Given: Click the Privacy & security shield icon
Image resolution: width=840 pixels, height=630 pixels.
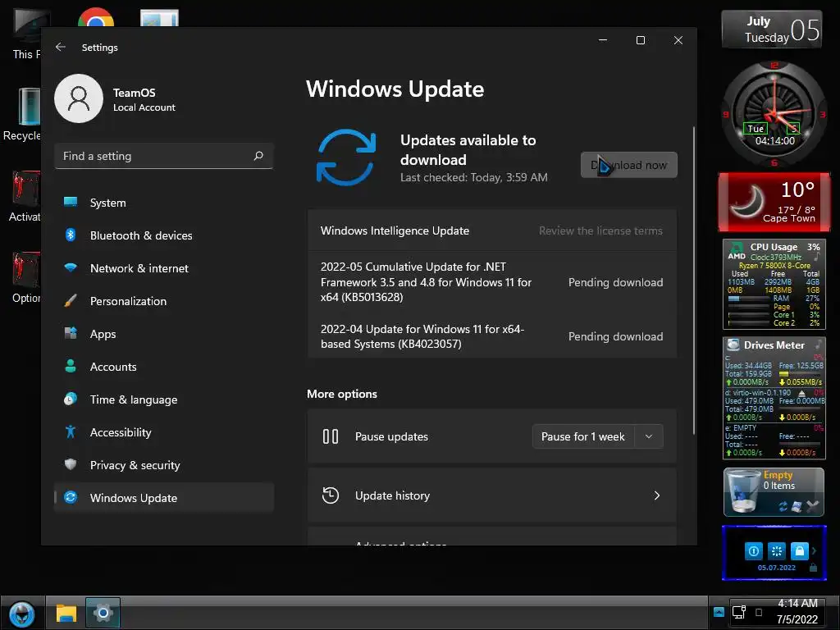Looking at the screenshot, I should pyautogui.click(x=71, y=464).
